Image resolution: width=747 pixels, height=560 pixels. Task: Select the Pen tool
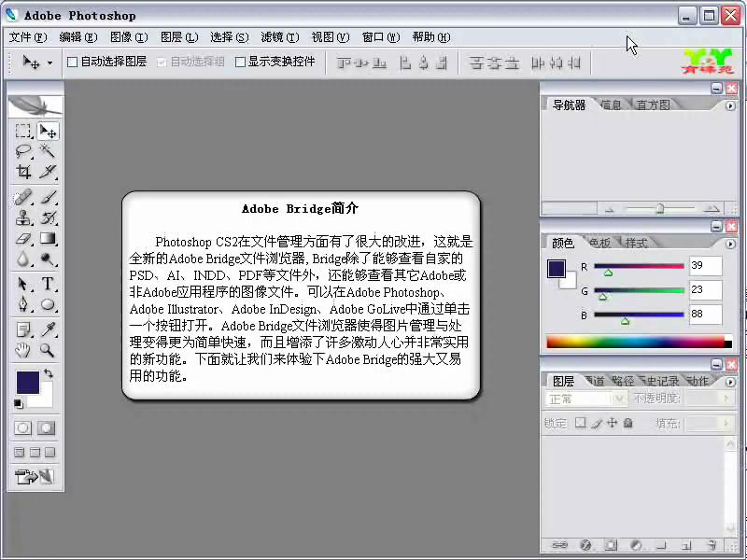click(22, 304)
